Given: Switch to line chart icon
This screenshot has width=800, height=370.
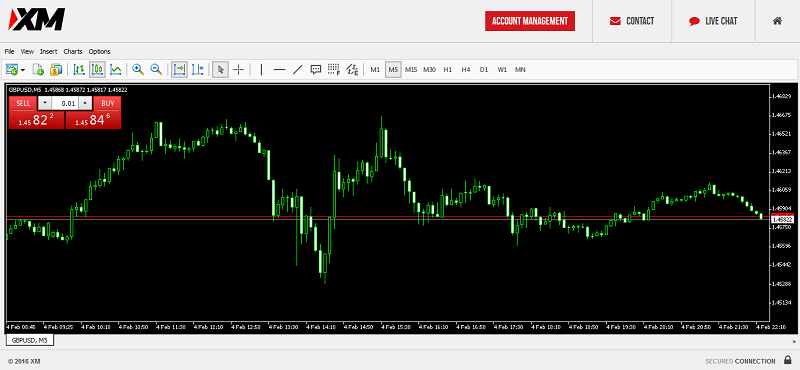Looking at the screenshot, I should 116,69.
